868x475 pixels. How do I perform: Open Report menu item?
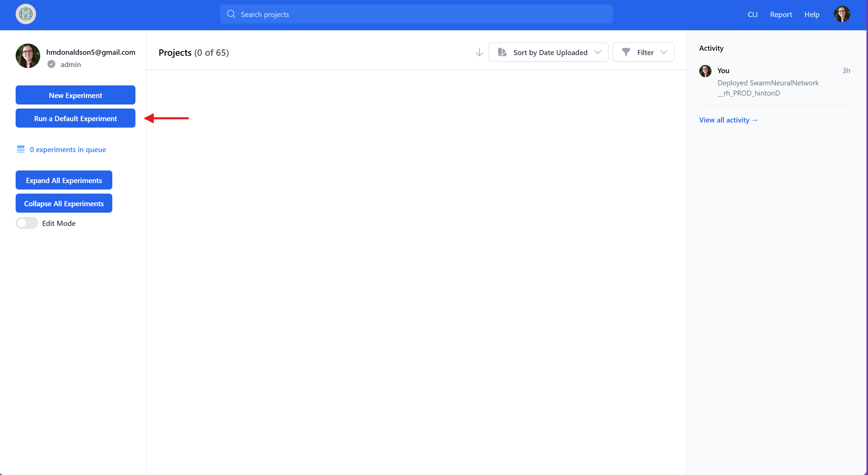[x=781, y=14]
